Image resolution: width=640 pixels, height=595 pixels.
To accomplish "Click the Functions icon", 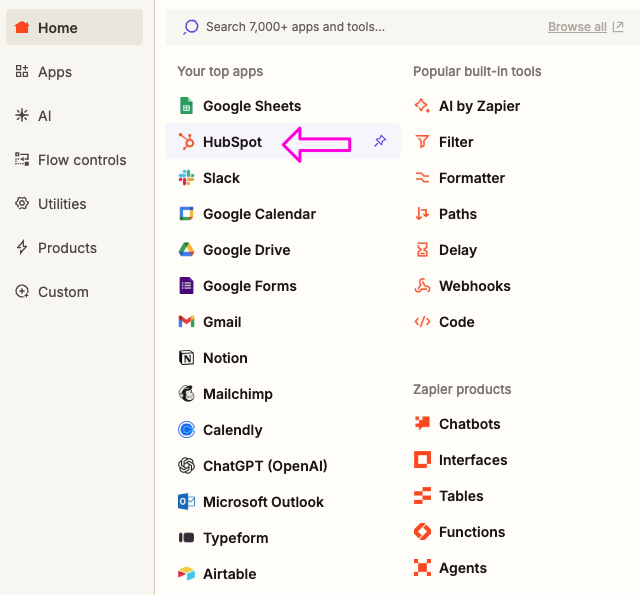I will (422, 531).
